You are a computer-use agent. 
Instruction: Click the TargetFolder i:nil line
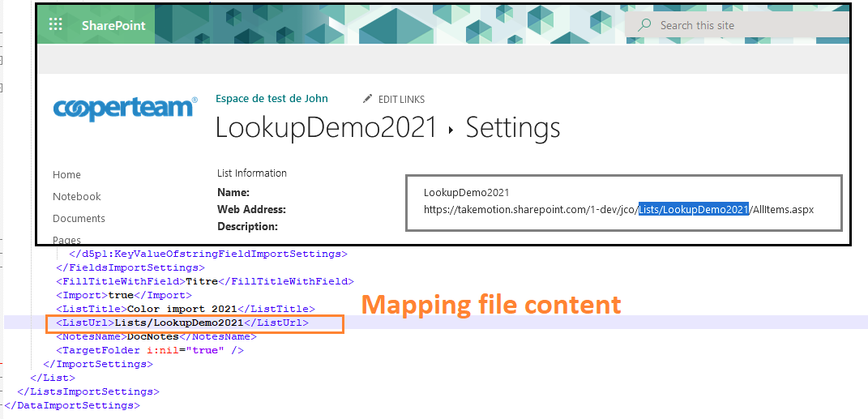point(149,350)
